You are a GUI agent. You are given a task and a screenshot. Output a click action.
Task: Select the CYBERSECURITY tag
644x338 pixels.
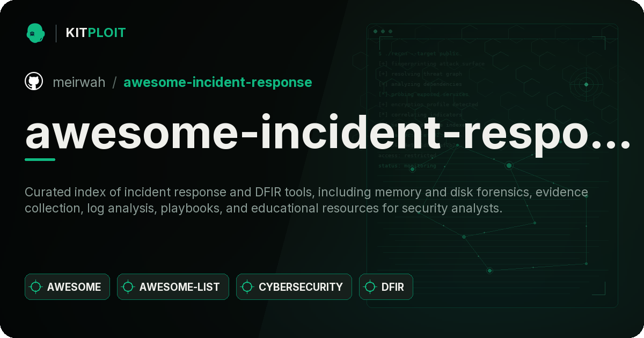[x=294, y=286]
